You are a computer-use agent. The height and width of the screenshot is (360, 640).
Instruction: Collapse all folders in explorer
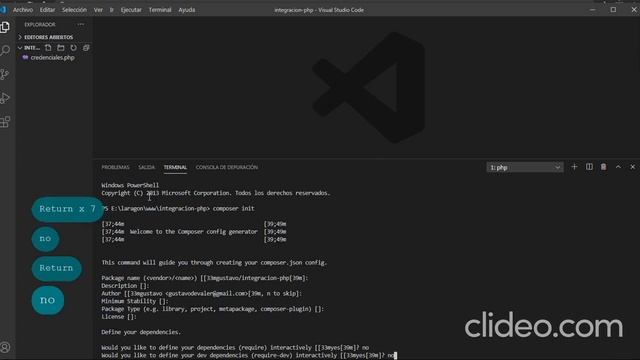86,48
